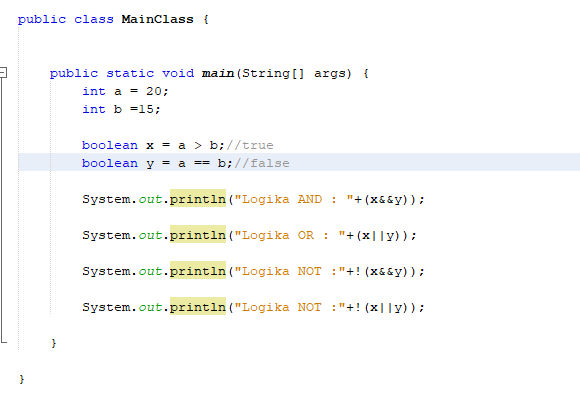Image resolution: width=580 pixels, height=395 pixels.
Task: Click the main method name
Action: [218, 73]
